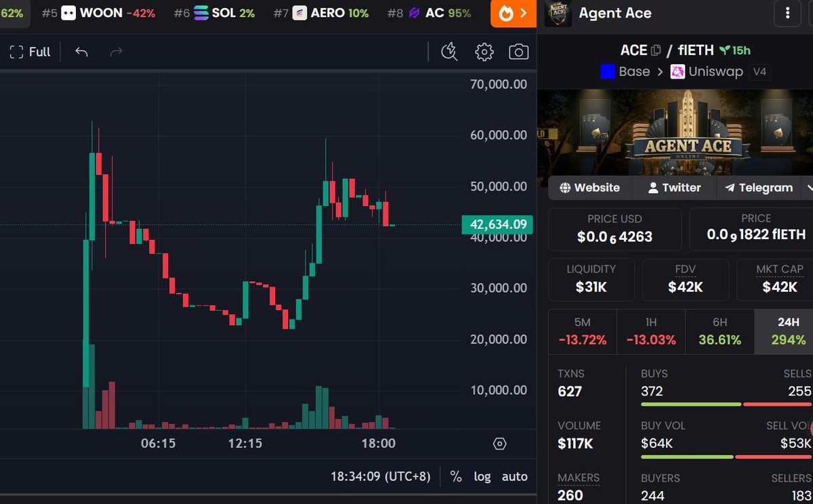Open the Agent Ace Website link
This screenshot has height=504, width=813.
[x=589, y=188]
